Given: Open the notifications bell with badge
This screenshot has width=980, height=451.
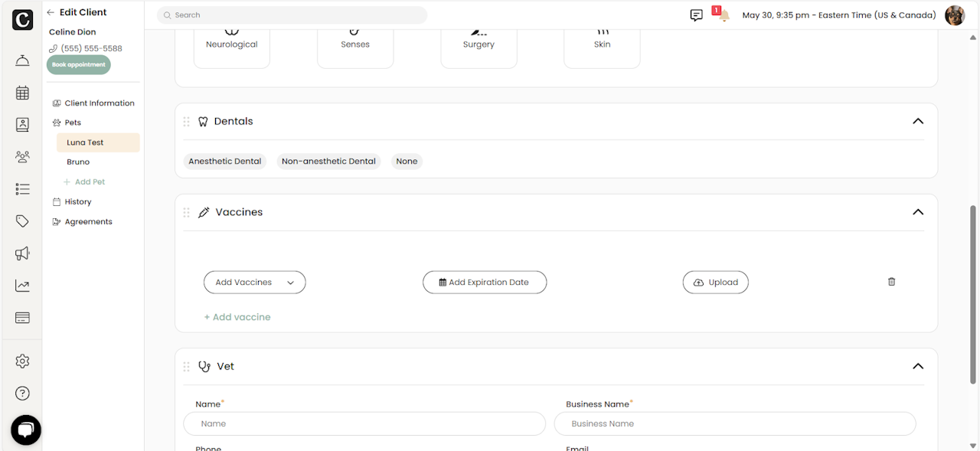Looking at the screenshot, I should pos(722,15).
